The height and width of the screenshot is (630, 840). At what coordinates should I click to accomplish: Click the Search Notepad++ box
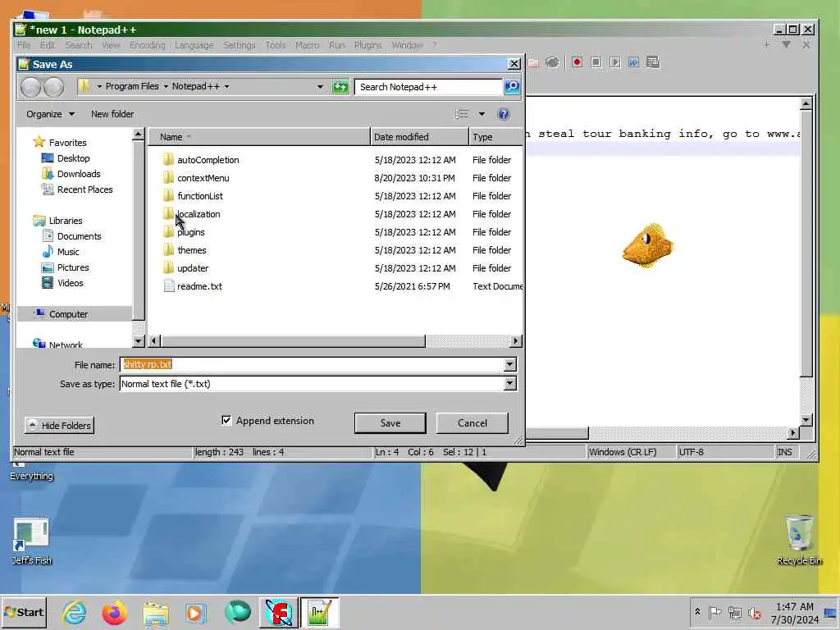(428, 87)
